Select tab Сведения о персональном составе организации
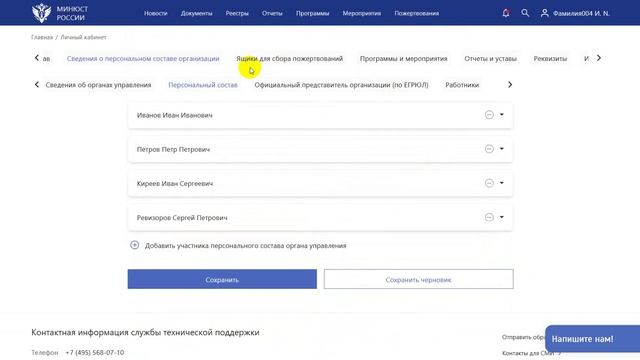 (x=143, y=59)
